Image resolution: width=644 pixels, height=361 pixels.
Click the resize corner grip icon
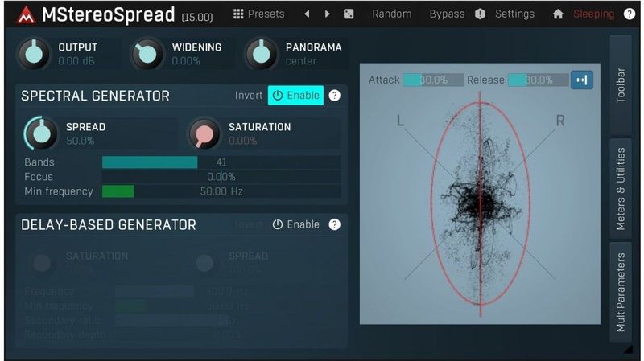click(x=628, y=349)
